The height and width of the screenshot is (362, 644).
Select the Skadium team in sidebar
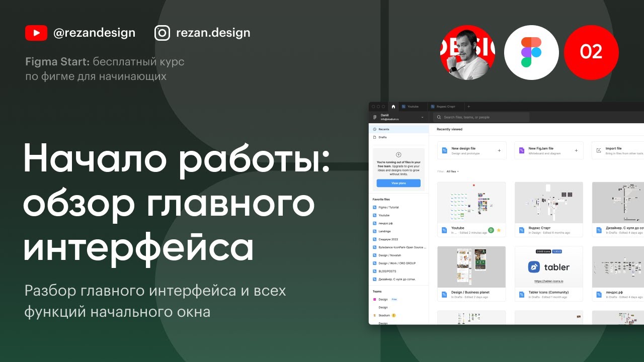tap(398, 315)
